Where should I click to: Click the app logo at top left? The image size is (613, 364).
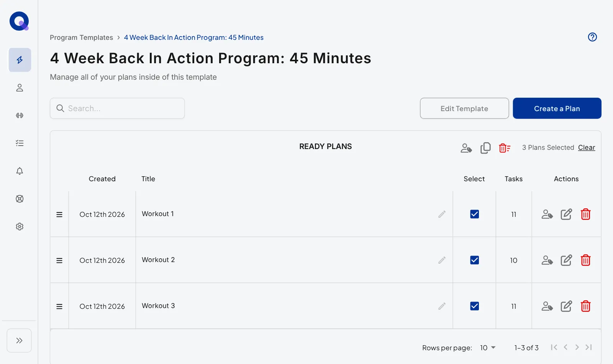(x=19, y=21)
